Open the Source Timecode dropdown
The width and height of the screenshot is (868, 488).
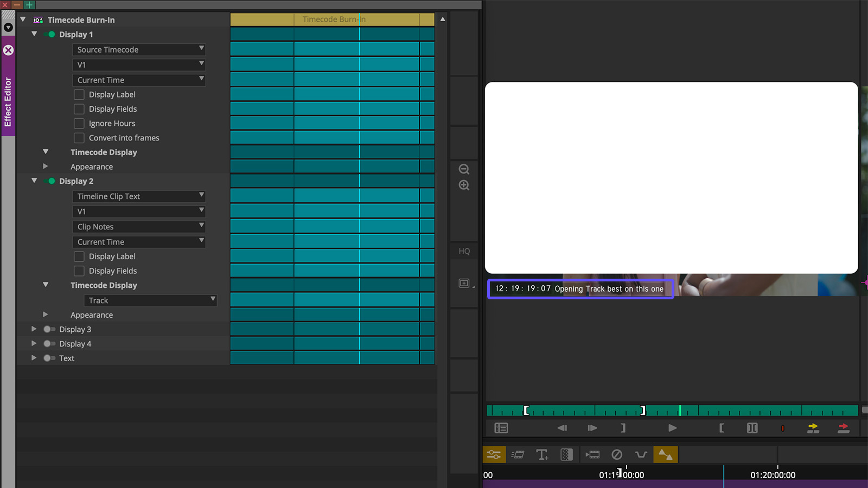139,50
